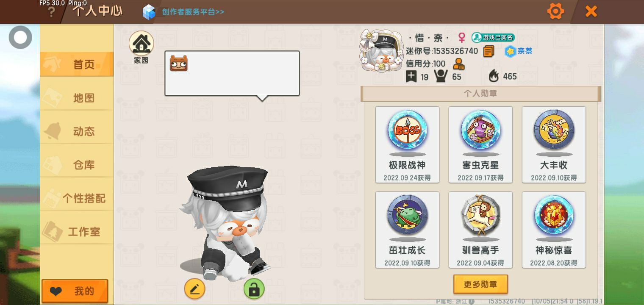Click the 我的 heart button
This screenshot has width=644, height=305.
75,291
